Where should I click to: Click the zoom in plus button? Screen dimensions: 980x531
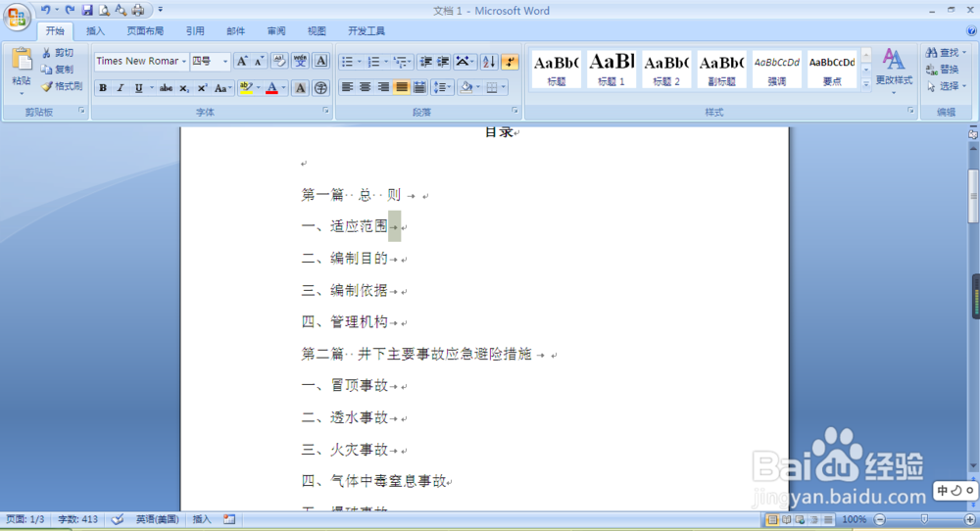(x=970, y=519)
